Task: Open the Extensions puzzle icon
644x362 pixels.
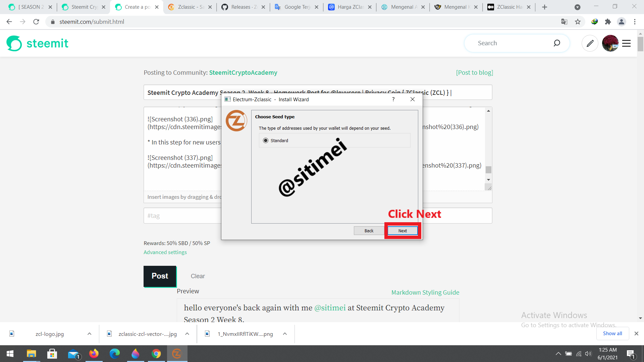Action: tap(608, 22)
